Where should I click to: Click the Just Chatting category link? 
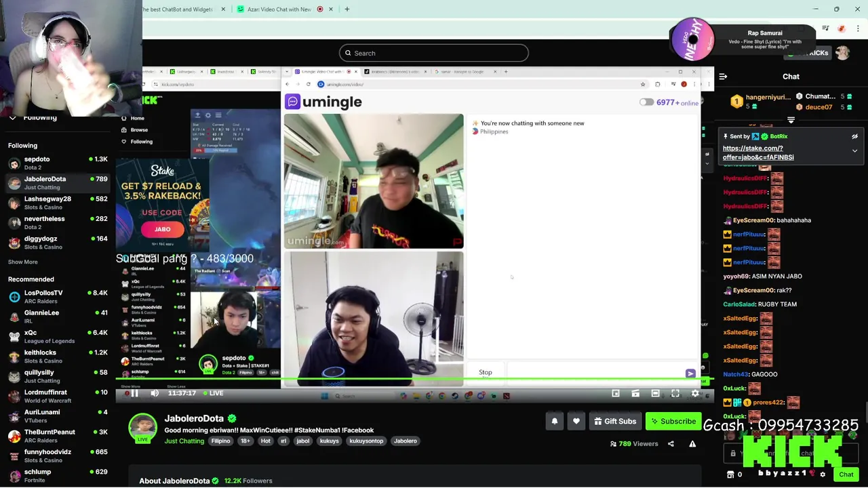(x=184, y=441)
